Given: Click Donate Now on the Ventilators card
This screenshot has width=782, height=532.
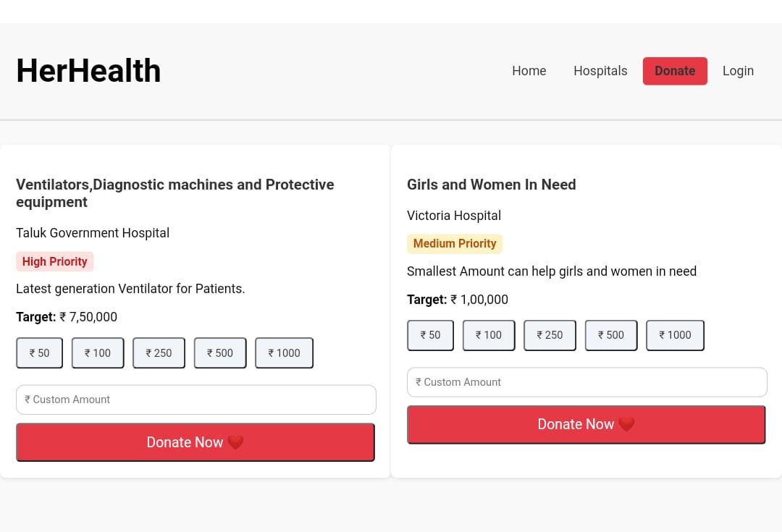Looking at the screenshot, I should pos(195,442).
